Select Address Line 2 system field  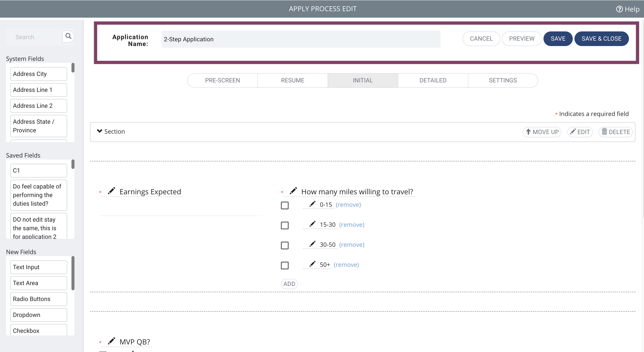coord(39,106)
